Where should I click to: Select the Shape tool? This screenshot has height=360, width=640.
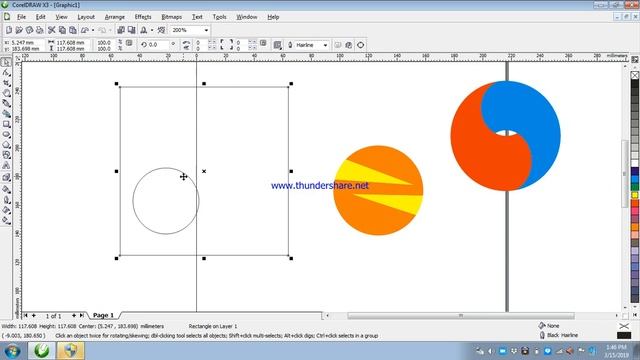pos(6,73)
